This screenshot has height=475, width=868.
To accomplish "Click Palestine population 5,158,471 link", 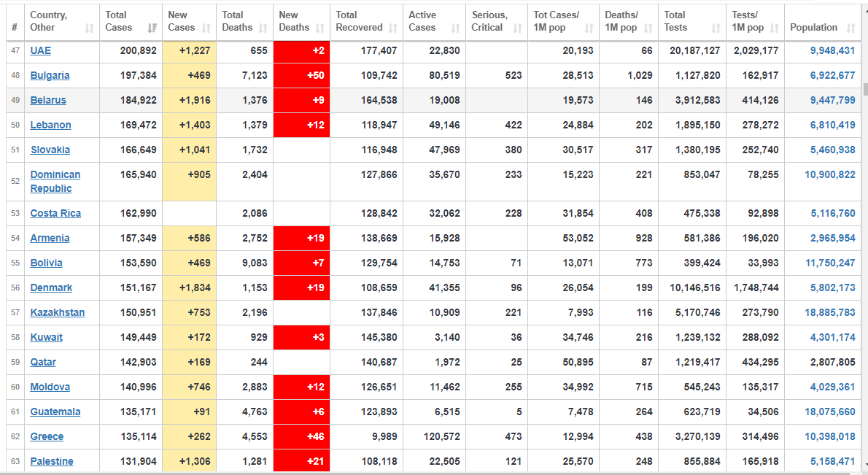I will 832,461.
